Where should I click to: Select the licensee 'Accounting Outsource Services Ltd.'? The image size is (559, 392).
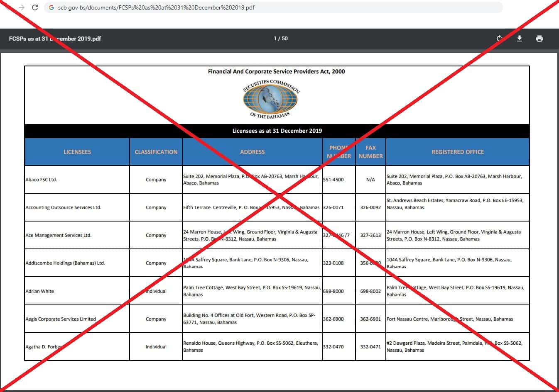click(x=63, y=207)
